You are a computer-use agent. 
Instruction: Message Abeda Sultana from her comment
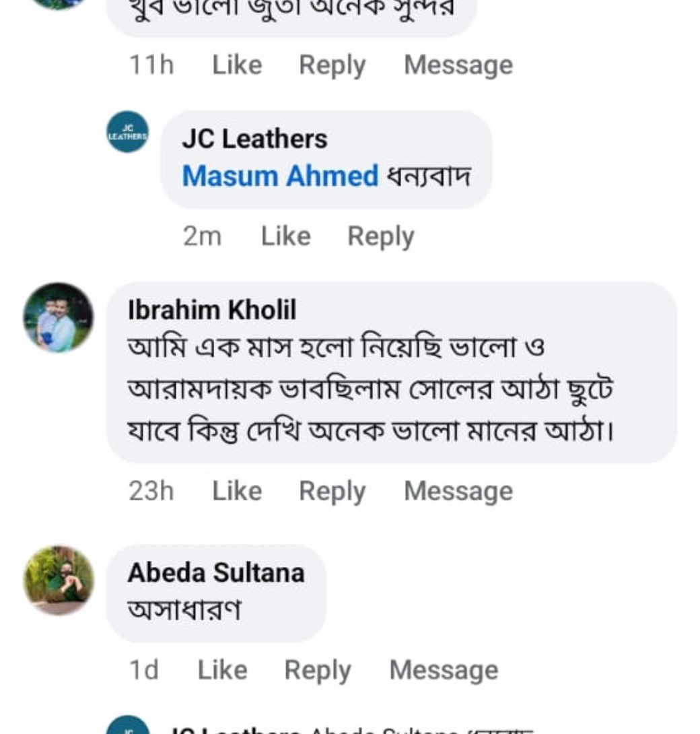coord(444,670)
